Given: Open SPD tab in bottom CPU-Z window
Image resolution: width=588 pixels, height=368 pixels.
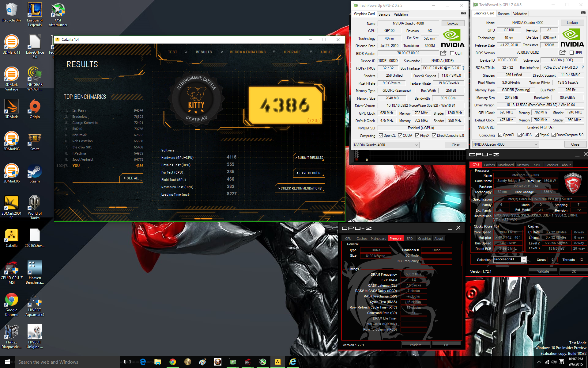Looking at the screenshot, I should tap(409, 239).
